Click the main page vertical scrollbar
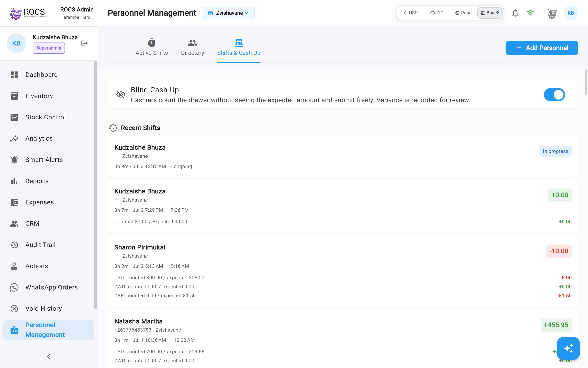Viewport: 588px width, 368px height. [x=586, y=82]
